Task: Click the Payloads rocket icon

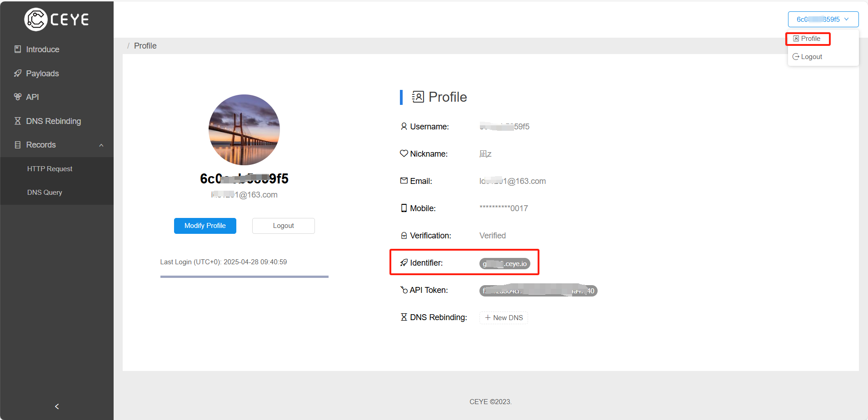Action: pyautogui.click(x=18, y=73)
